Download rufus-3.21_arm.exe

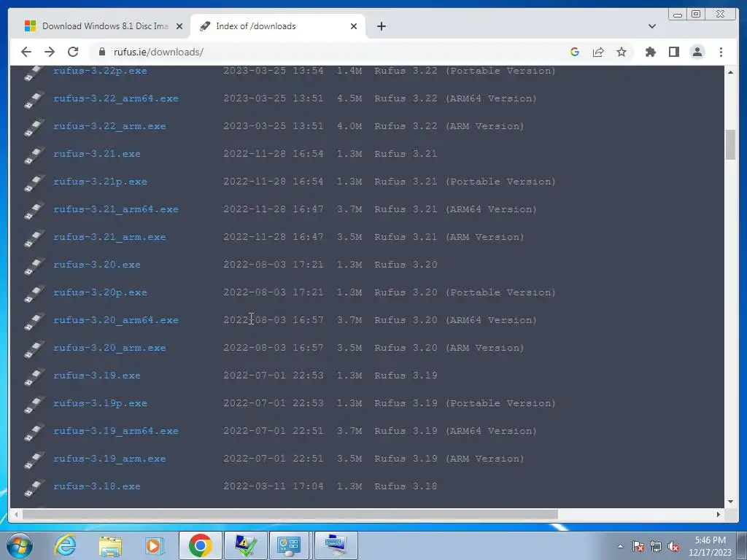[x=109, y=237]
